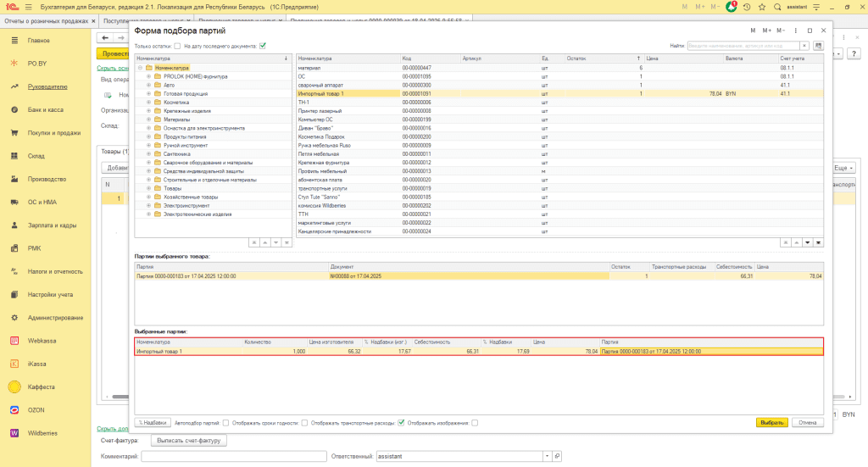Expand the Готовая продукция folder
This screenshot has width=868, height=467.
(148, 93)
